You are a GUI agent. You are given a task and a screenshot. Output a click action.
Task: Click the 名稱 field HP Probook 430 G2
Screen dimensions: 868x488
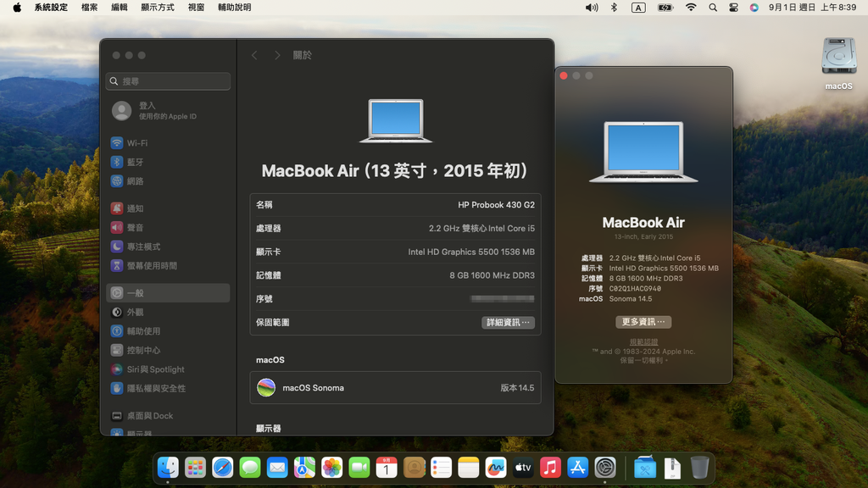(395, 205)
